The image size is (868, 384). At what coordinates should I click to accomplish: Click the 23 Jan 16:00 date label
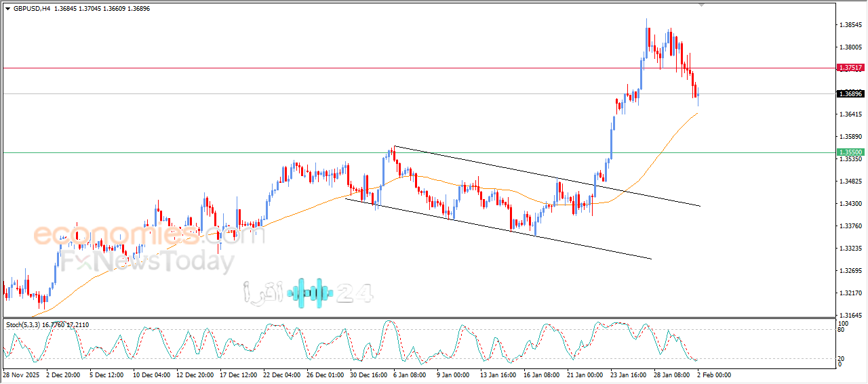coord(627,375)
